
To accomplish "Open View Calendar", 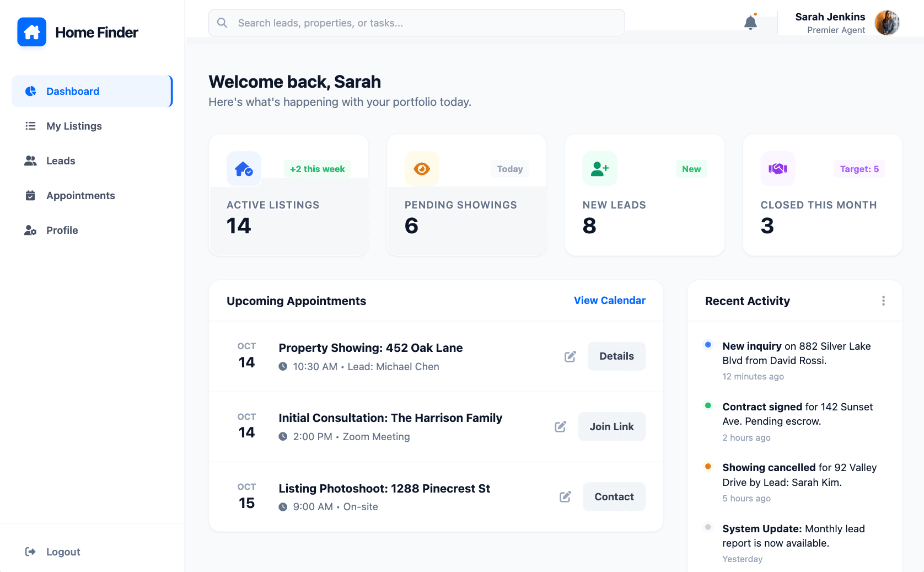I will point(609,300).
